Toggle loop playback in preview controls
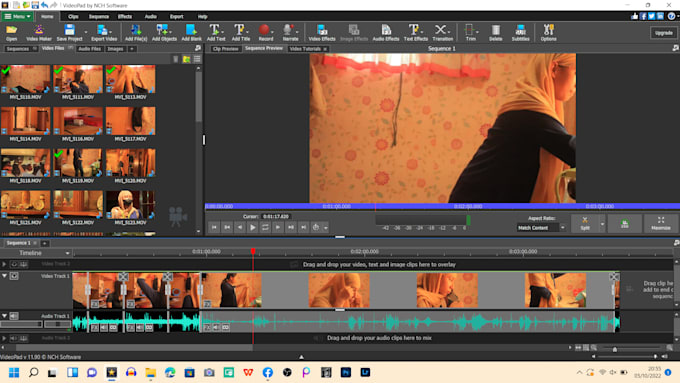Image resolution: width=680 pixels, height=383 pixels. 265,227
